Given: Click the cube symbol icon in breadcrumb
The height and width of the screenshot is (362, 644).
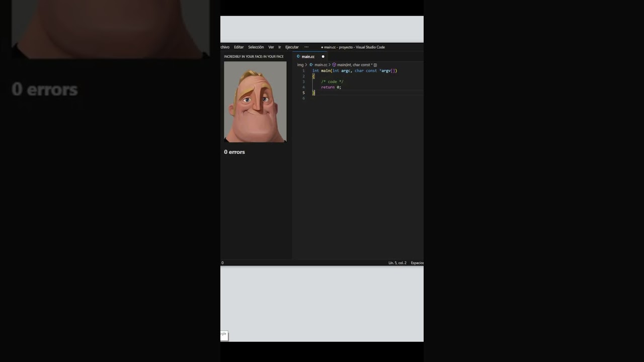Looking at the screenshot, I should coord(334,65).
